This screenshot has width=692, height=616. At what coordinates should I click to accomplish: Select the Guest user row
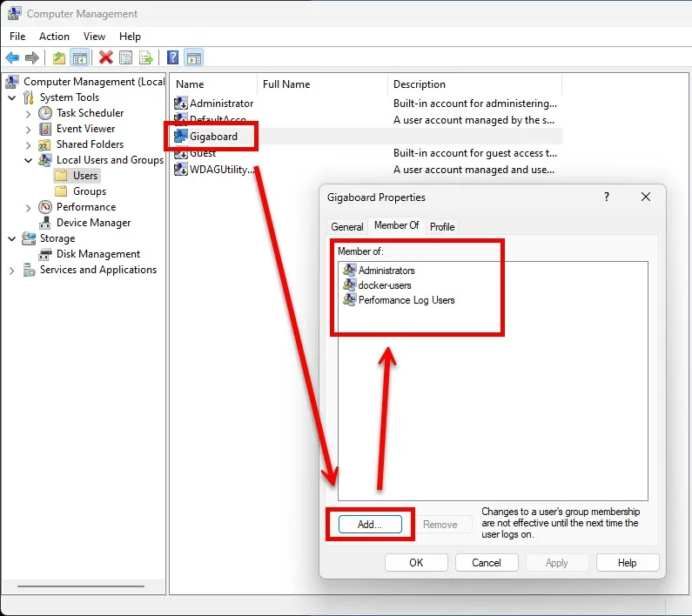pyautogui.click(x=367, y=153)
